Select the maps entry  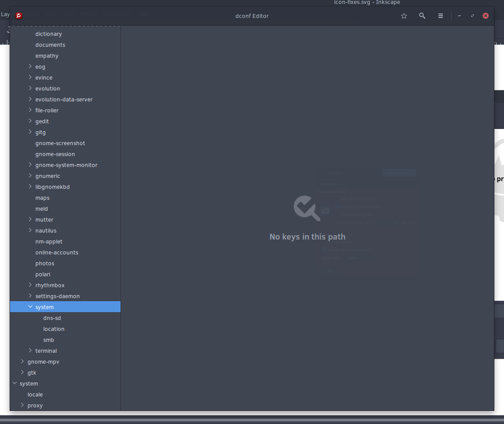pyautogui.click(x=42, y=198)
